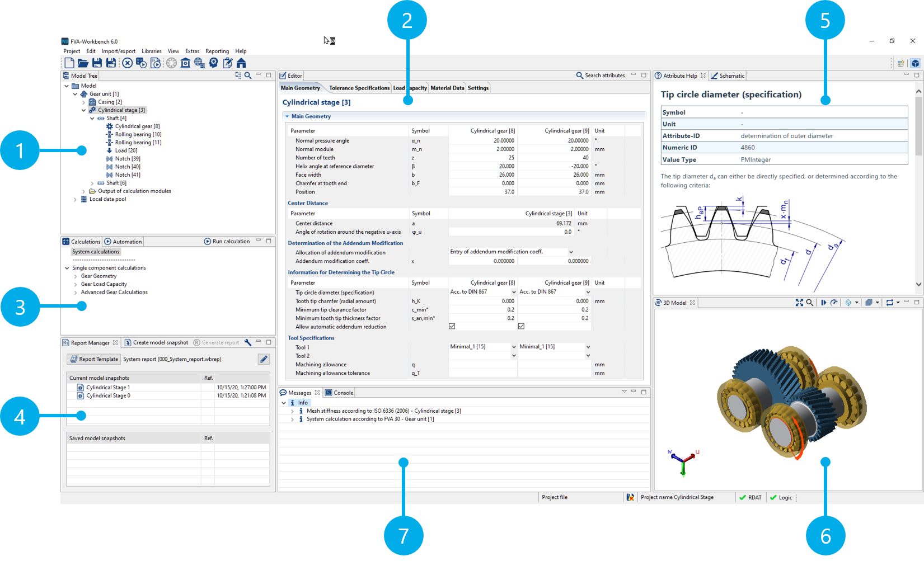924x561 pixels.
Task: Create a new project with the blank page icon
Action: point(69,63)
